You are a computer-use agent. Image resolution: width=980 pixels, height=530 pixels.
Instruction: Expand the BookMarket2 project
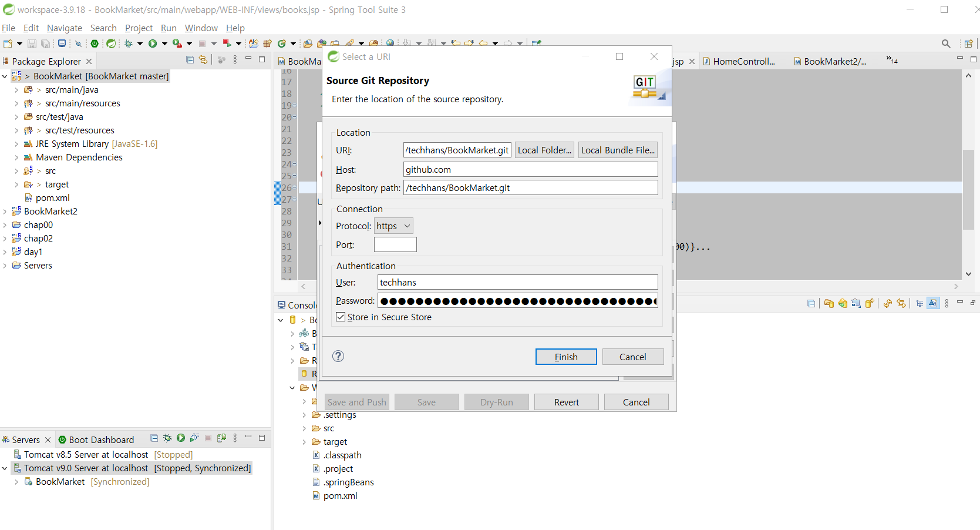click(5, 212)
